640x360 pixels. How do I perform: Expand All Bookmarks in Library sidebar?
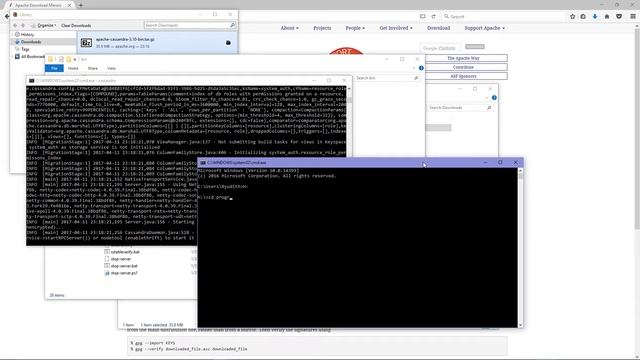[13, 56]
